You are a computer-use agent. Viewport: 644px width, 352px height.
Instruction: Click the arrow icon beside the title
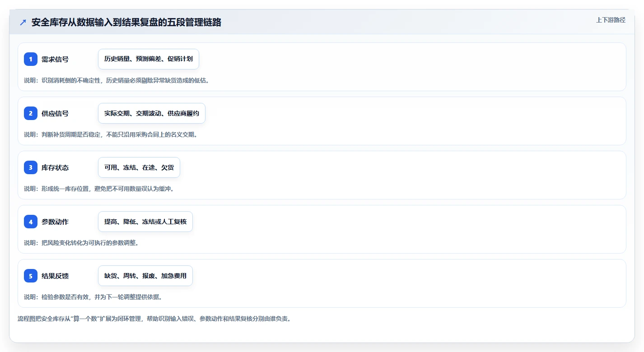pyautogui.click(x=23, y=23)
